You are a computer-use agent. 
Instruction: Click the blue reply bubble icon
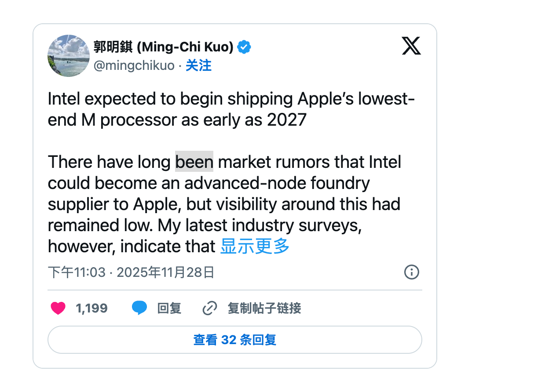(x=139, y=309)
